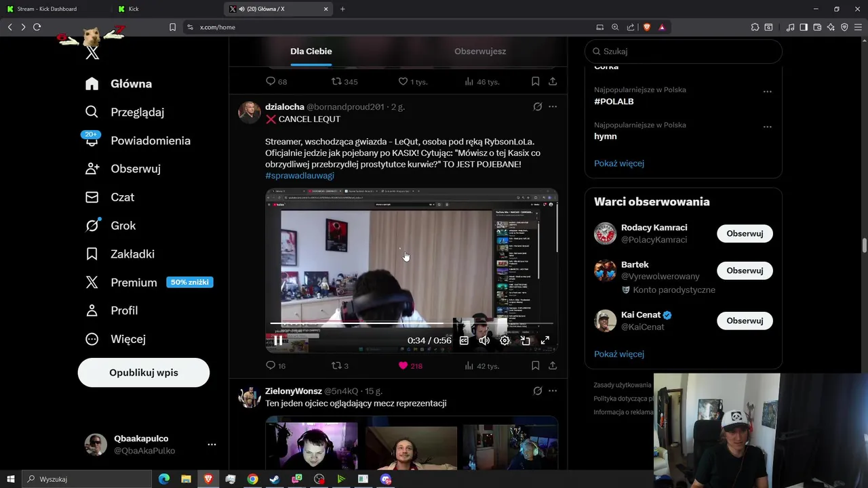Click Pokaż więcej under trends
The height and width of the screenshot is (488, 868).
(619, 163)
